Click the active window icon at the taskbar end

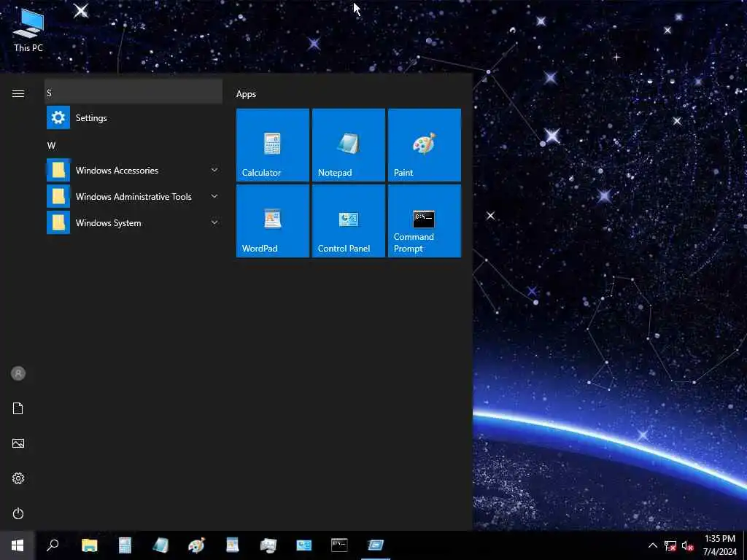(376, 545)
